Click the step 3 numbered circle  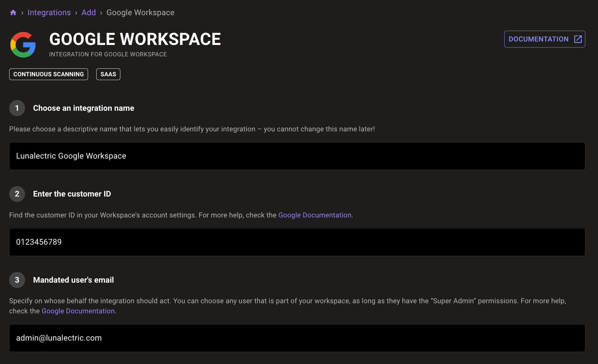pyautogui.click(x=17, y=280)
